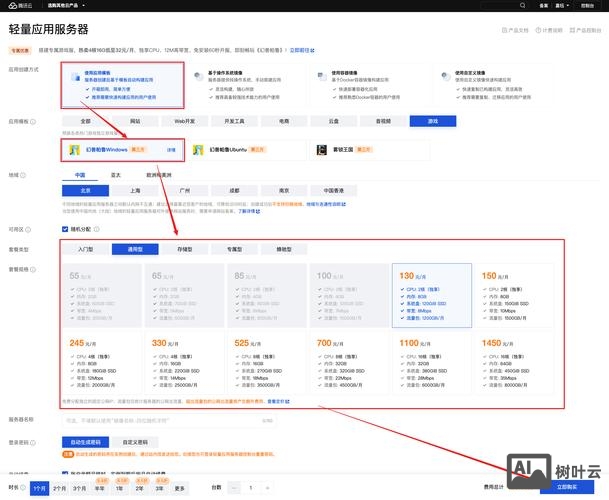
Task: Click the info icon beside 地域 label
Action: pos(23,173)
